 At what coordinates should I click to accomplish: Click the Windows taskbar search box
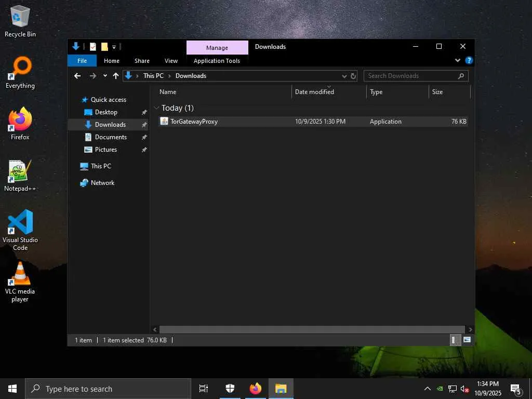(x=108, y=389)
